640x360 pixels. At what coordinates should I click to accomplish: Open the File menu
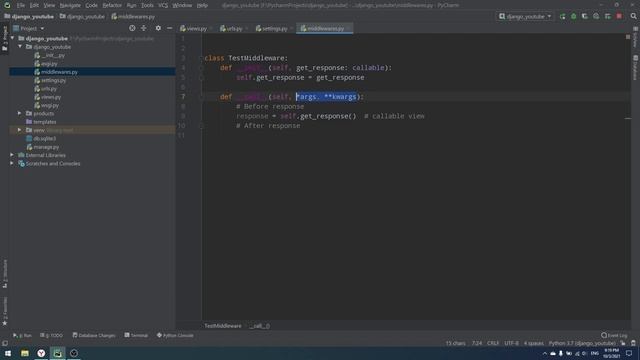pos(21,5)
